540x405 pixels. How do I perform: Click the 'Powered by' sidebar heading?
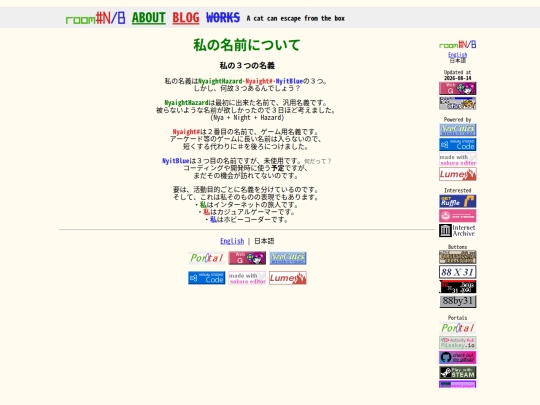click(x=457, y=120)
